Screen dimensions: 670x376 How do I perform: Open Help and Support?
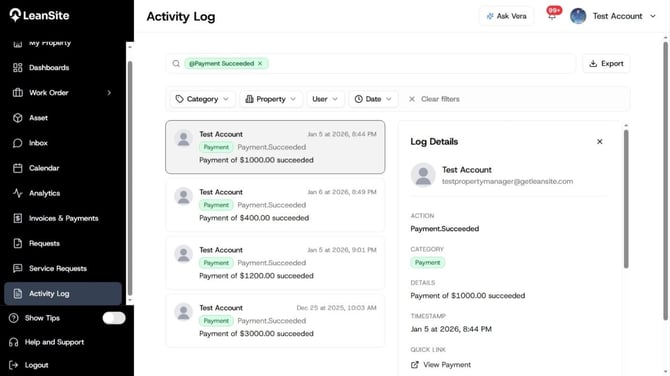(x=54, y=342)
